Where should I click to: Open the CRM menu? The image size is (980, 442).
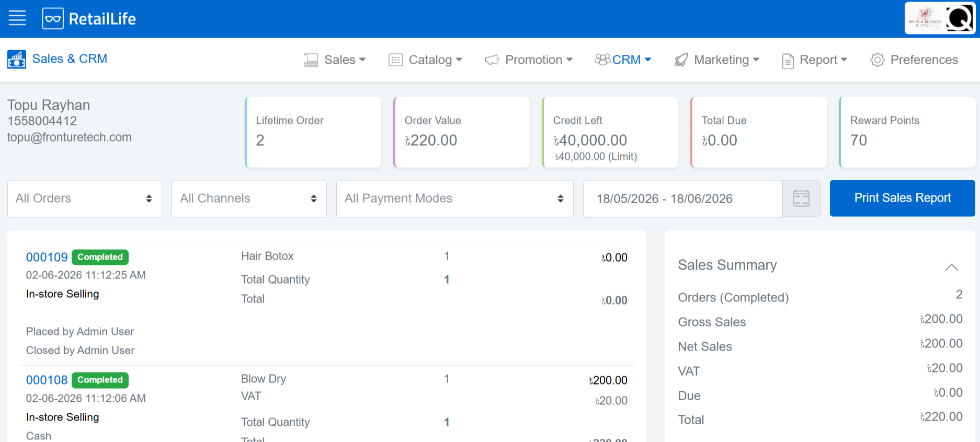point(623,60)
